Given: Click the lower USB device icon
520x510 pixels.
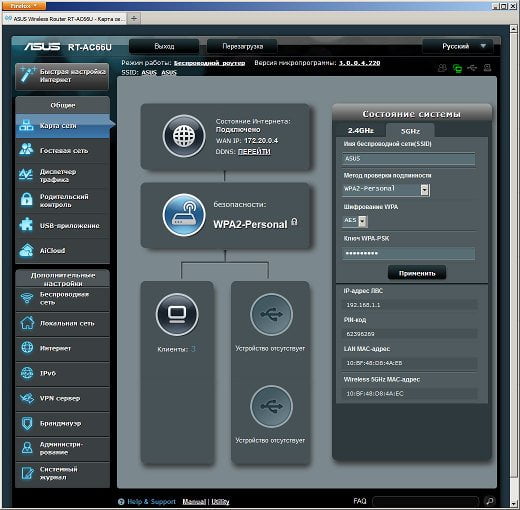Looking at the screenshot, I should click(271, 406).
